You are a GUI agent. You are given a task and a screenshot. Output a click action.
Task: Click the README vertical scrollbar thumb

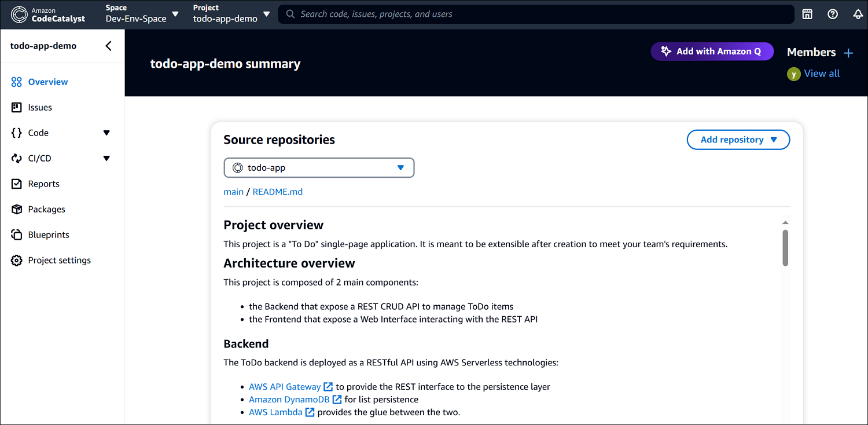[785, 248]
